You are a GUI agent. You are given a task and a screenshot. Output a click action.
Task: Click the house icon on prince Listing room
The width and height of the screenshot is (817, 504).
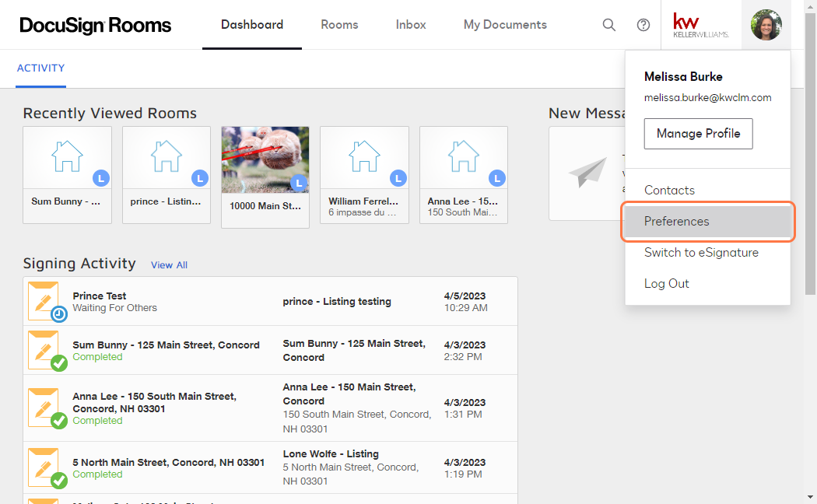[167, 156]
